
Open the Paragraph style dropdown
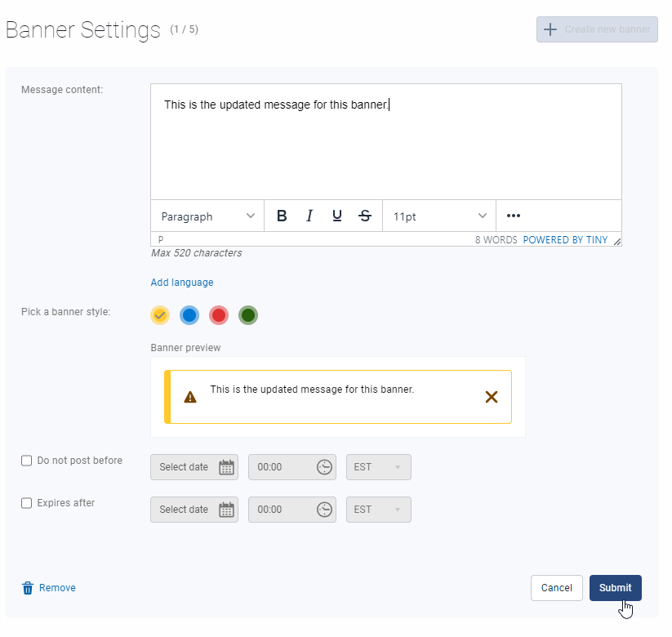pyautogui.click(x=207, y=216)
